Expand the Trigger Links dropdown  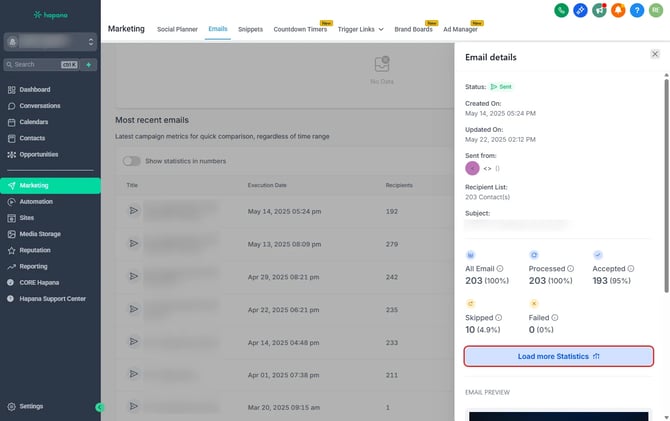coord(361,30)
